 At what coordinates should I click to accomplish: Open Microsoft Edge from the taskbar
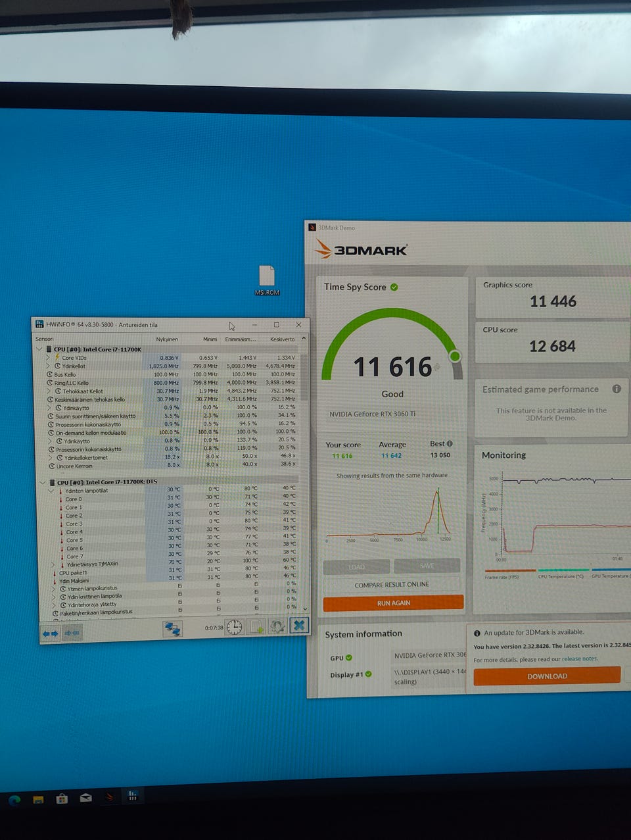14,800
